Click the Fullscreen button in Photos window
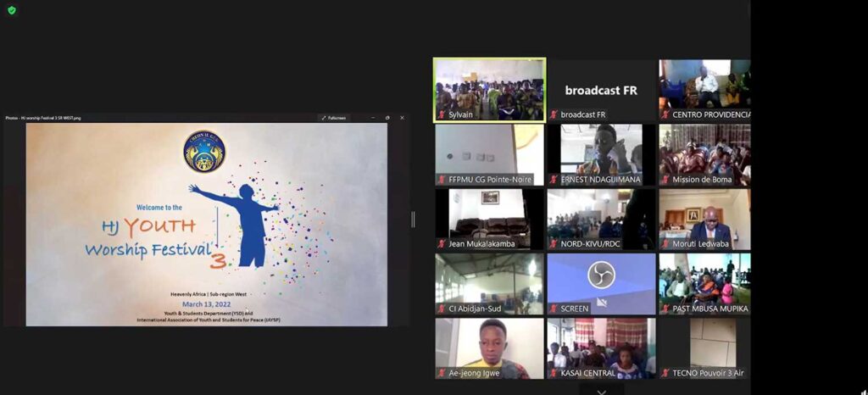The width and height of the screenshot is (868, 395). pyautogui.click(x=333, y=118)
